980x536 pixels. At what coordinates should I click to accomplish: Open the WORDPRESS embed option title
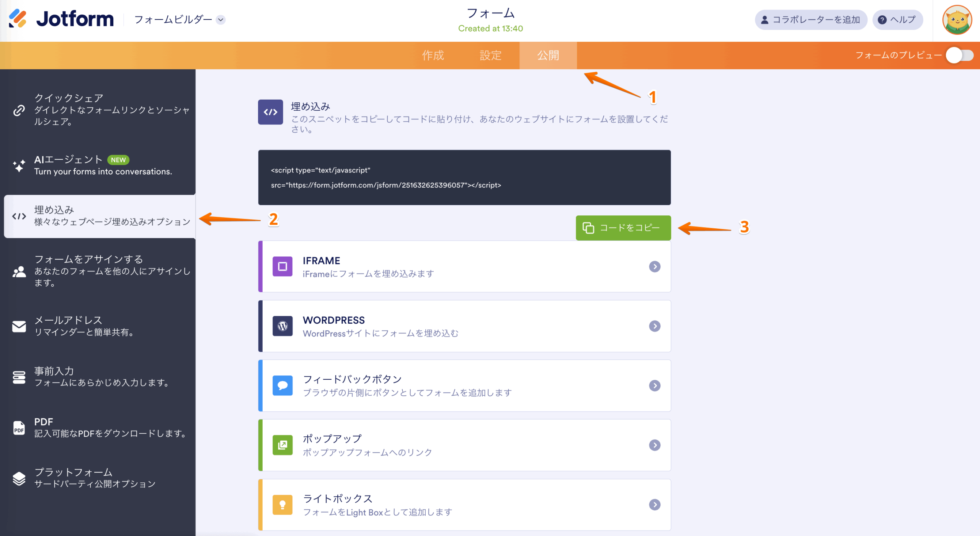333,320
